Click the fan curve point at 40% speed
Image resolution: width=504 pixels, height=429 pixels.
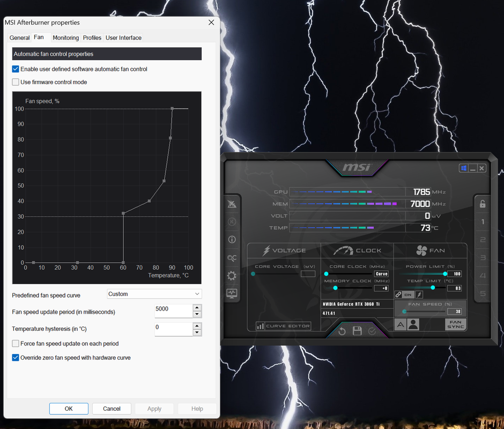tap(149, 201)
